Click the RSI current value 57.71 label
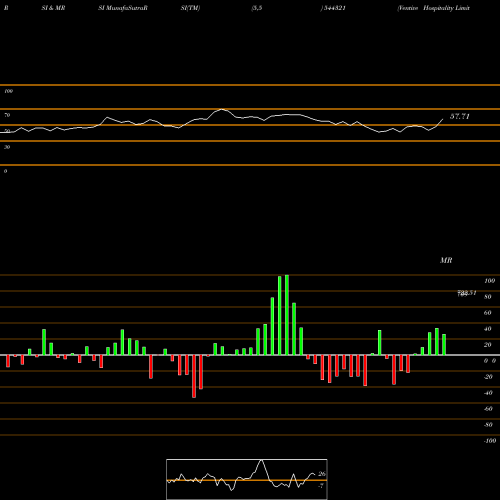 tap(460, 116)
